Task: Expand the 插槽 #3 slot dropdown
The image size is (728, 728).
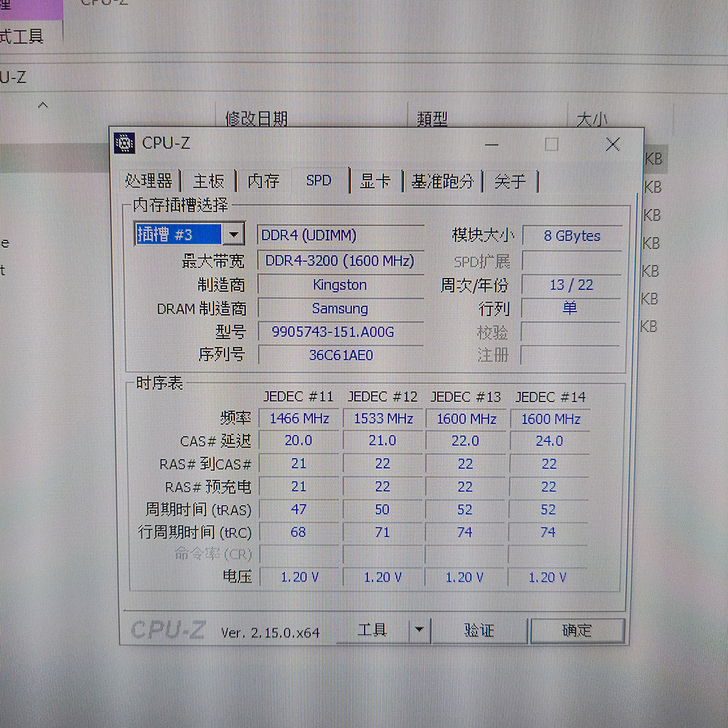Action: 234,234
